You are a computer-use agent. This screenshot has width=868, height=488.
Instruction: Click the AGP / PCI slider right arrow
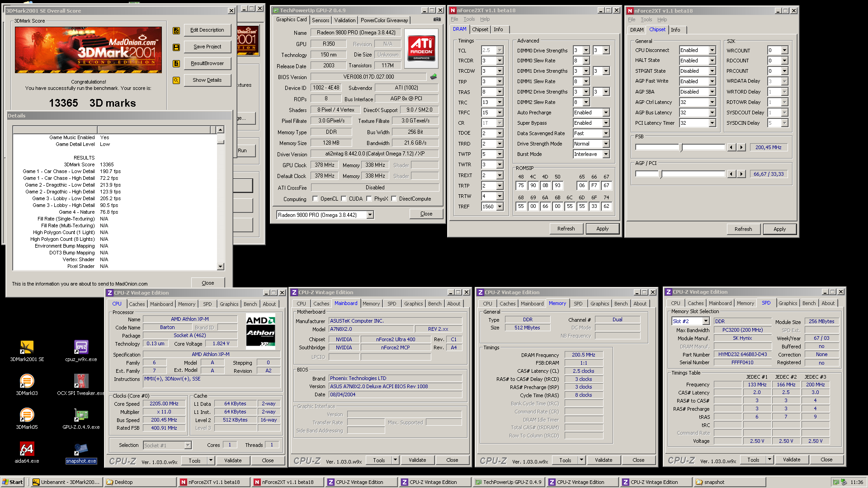coord(741,174)
